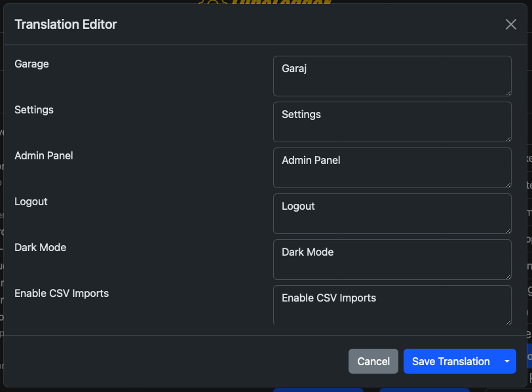Click the Logout textarea resize handle
Image resolution: width=532 pixels, height=392 pixels.
[507, 230]
